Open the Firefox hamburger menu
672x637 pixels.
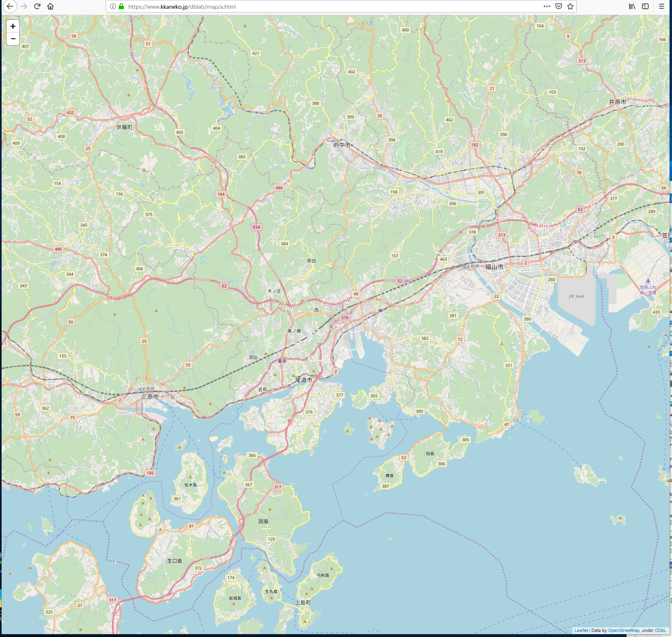pos(661,6)
